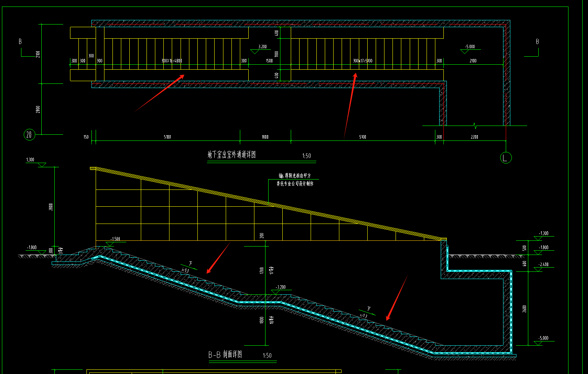Pick the 300x17=5100 stair dimension text

pos(363,61)
